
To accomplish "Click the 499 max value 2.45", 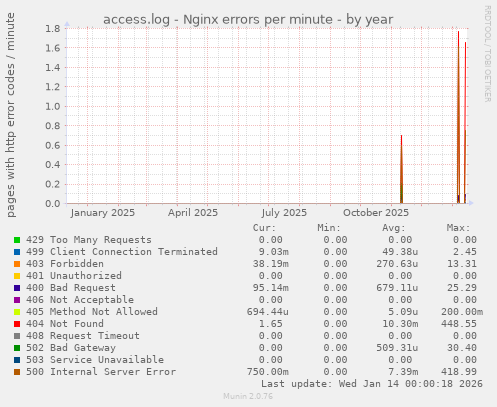I will click(x=465, y=252).
